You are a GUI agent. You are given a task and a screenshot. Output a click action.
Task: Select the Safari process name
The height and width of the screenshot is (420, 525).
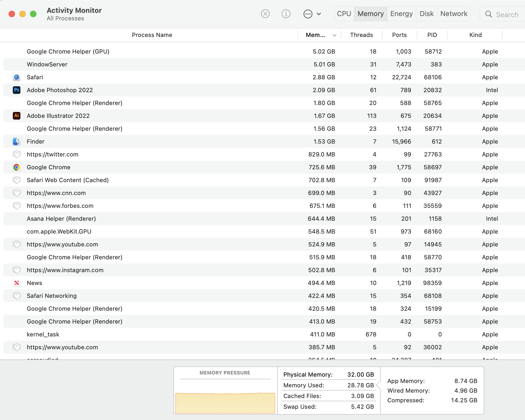(x=35, y=77)
